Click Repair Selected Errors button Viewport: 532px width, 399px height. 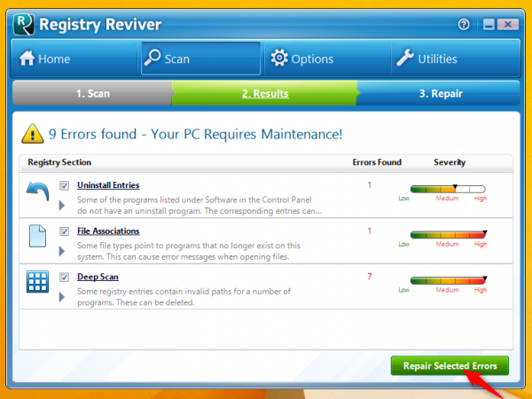click(x=450, y=365)
